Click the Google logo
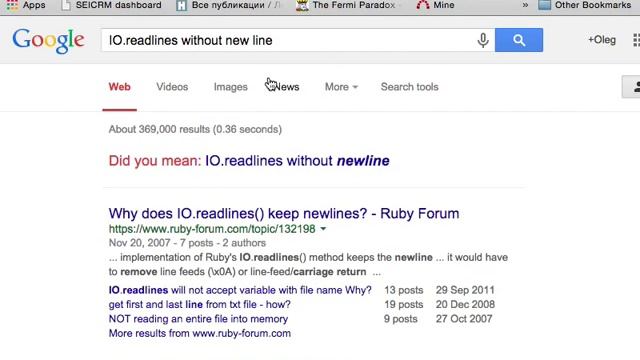The height and width of the screenshot is (360, 640). click(48, 40)
